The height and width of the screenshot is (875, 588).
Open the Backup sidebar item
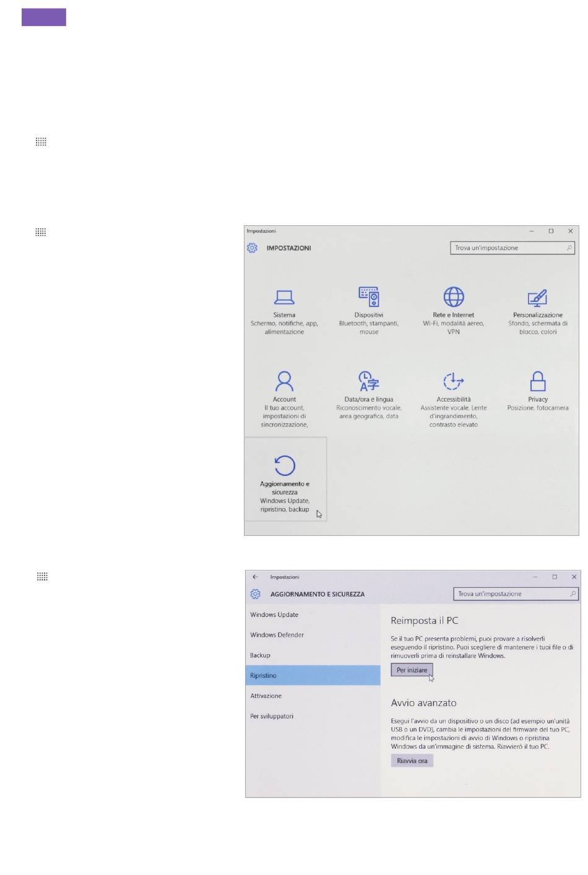pos(261,655)
